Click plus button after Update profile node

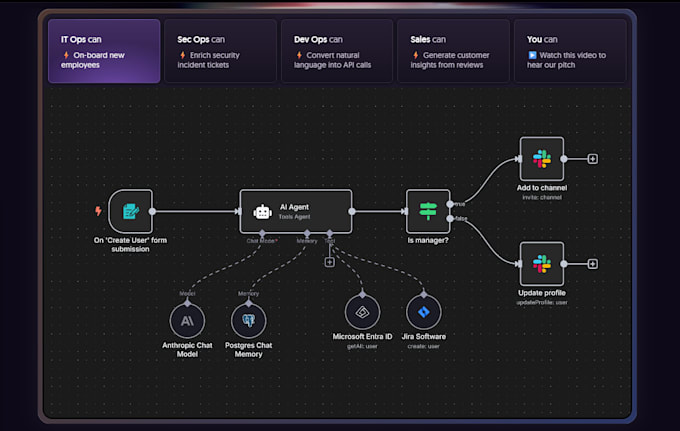coord(592,264)
